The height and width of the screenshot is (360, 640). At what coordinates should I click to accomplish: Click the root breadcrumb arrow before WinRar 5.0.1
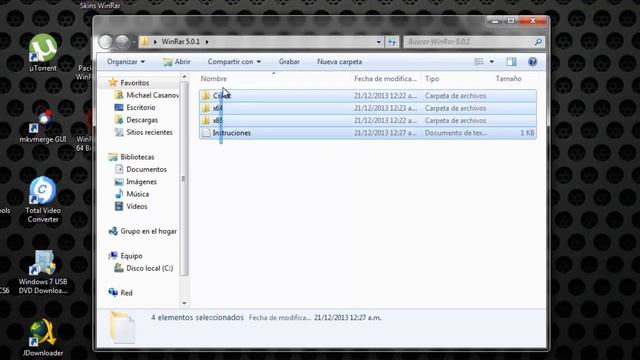[x=155, y=42]
